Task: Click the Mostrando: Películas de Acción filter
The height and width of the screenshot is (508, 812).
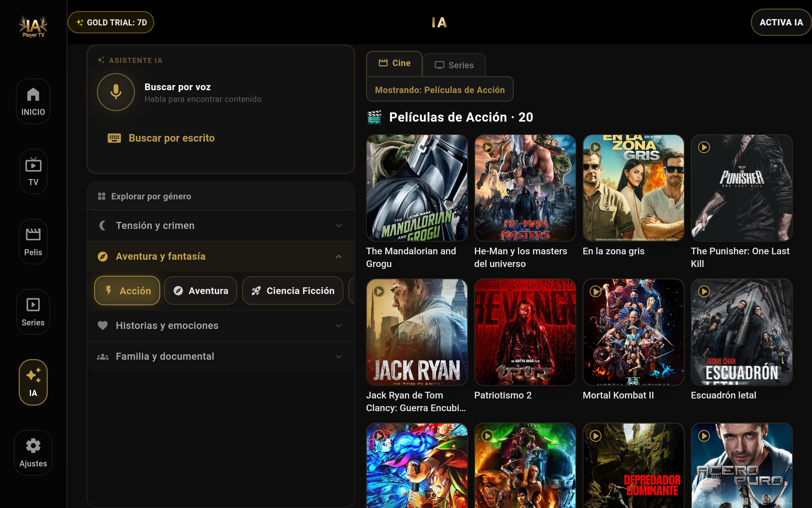Action: pyautogui.click(x=440, y=90)
